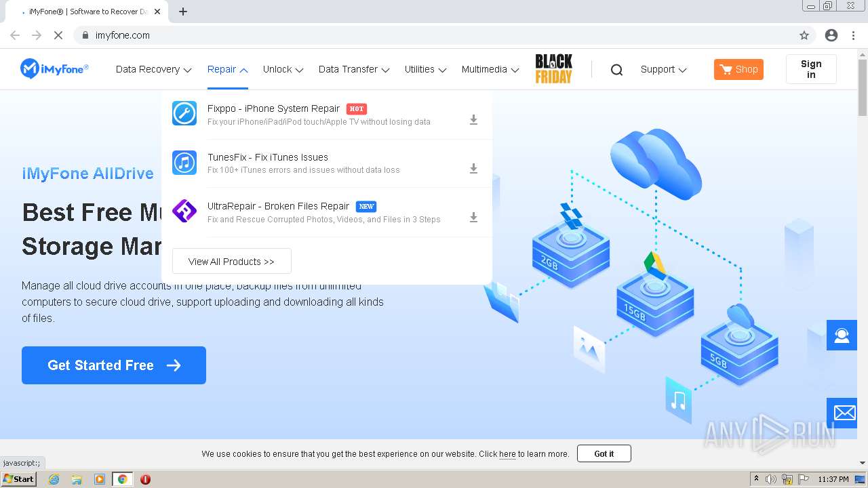Image resolution: width=868 pixels, height=488 pixels.
Task: Click the iMyFone AllDrive heading text
Action: coord(87,174)
